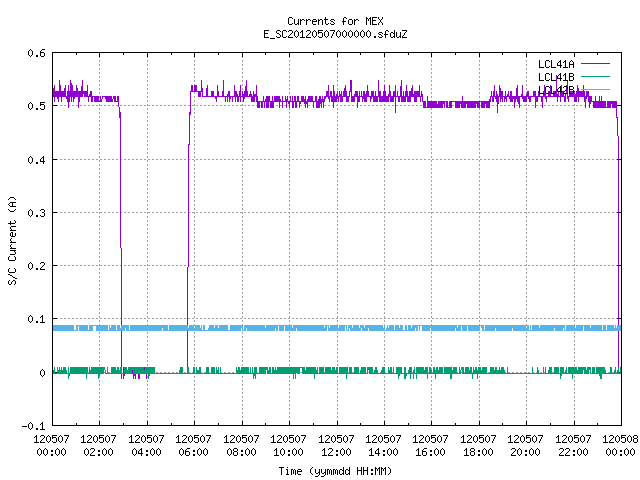Click the y-axis tick label 0.2
Image resolution: width=640 pixels, height=480 pixels.
[x=36, y=266]
